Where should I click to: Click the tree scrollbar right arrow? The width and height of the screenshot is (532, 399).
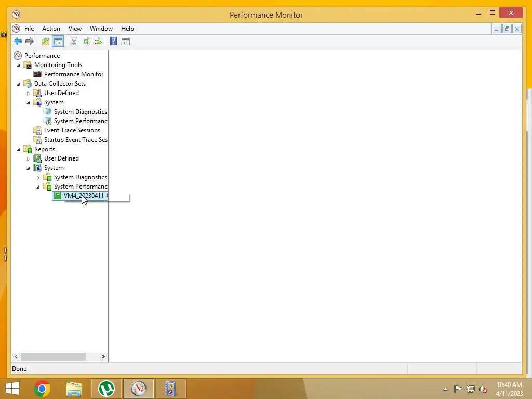pos(103,356)
